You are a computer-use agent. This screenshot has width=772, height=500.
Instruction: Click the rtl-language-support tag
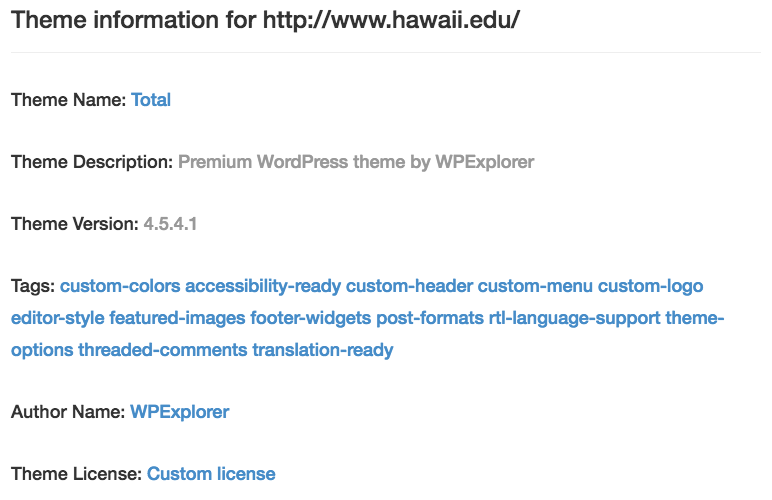(575, 318)
